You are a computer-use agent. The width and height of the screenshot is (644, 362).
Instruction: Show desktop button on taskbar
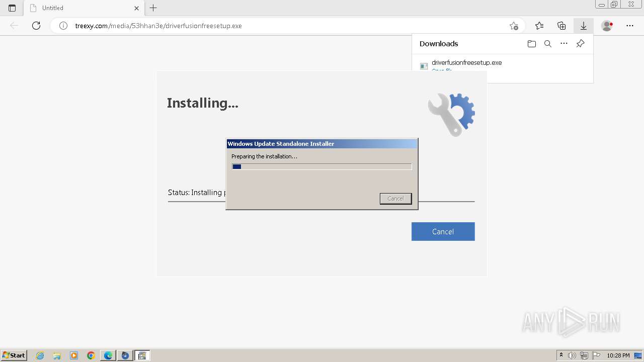pos(638,355)
